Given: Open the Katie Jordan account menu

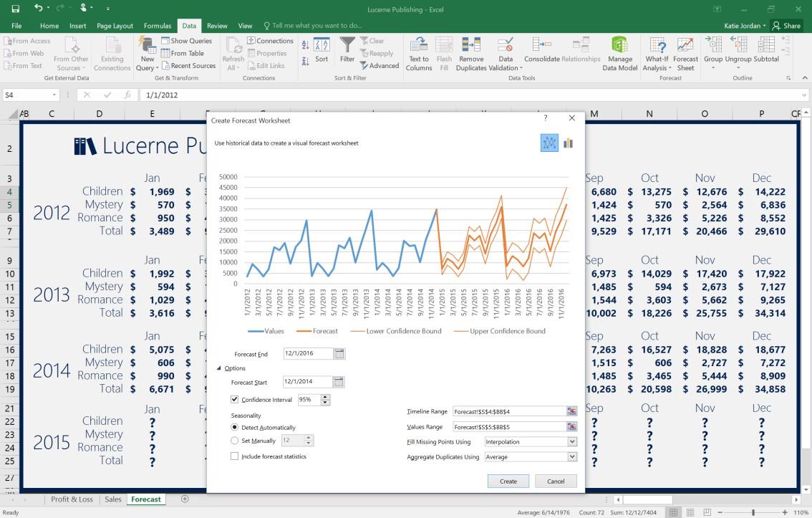Looking at the screenshot, I should click(745, 25).
